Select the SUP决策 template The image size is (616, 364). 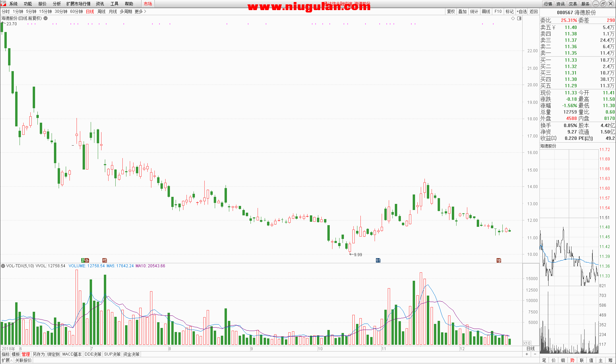pos(113,354)
